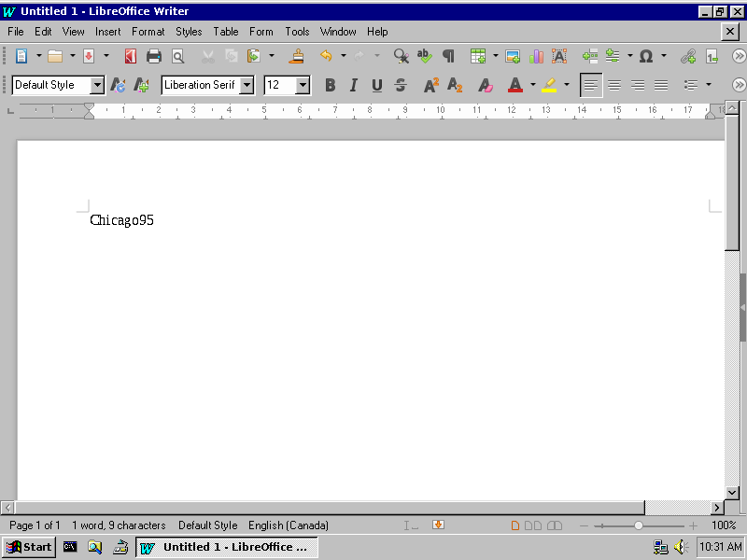
Task: Undo the last action
Action: click(326, 56)
